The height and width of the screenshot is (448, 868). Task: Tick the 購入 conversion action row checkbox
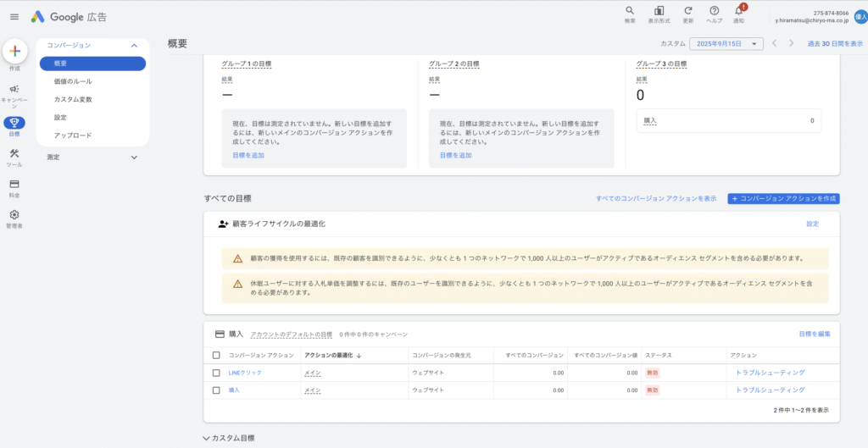coord(216,390)
